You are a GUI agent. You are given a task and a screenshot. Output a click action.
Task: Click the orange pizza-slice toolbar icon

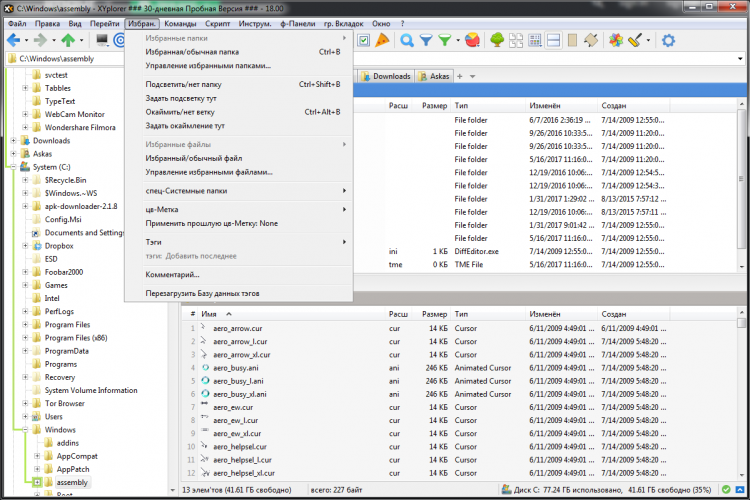click(382, 40)
